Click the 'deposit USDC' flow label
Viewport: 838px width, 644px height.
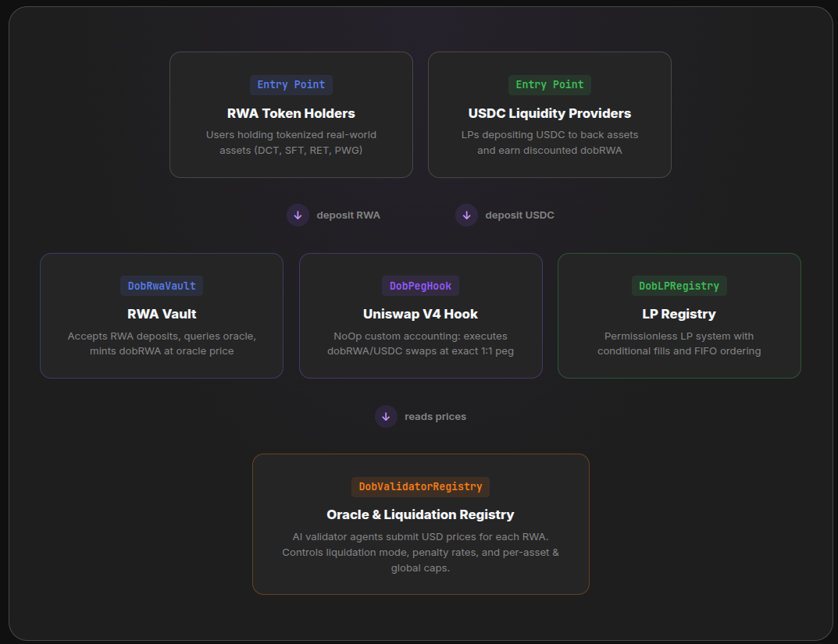click(x=519, y=215)
